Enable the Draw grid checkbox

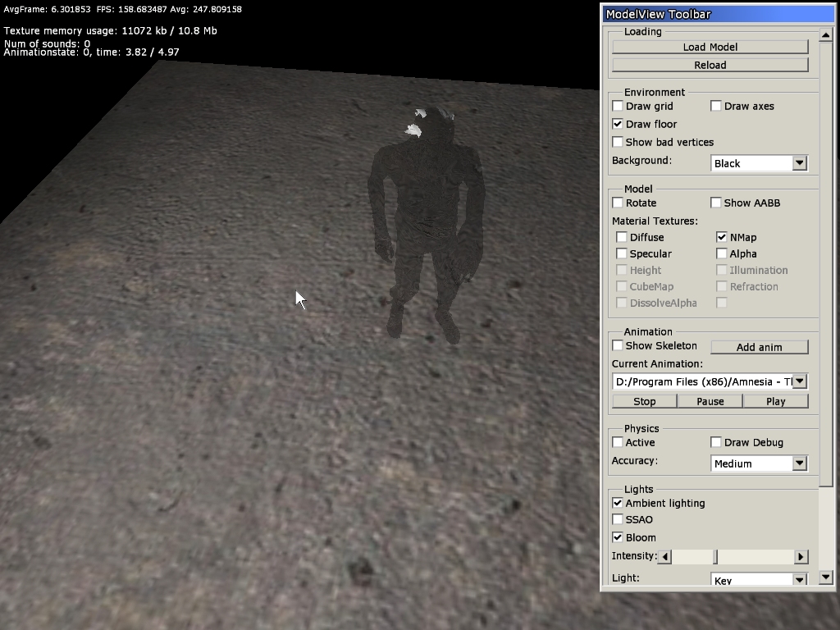point(618,106)
